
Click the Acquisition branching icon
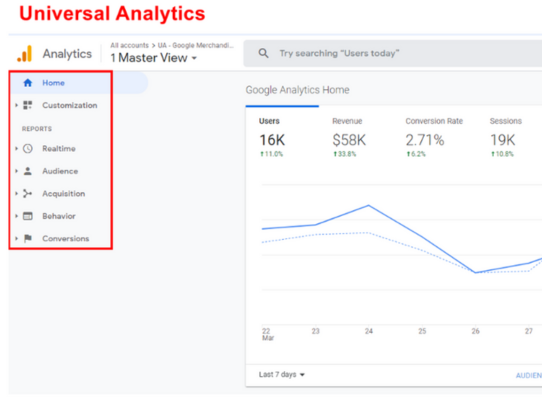coord(28,194)
